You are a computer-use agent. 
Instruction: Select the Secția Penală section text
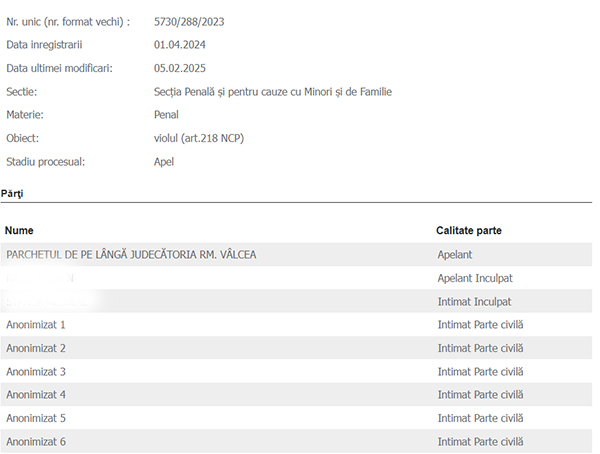coord(273,92)
